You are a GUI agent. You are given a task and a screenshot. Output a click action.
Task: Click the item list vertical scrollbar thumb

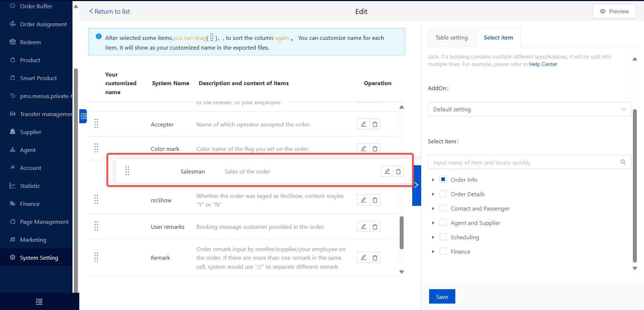pos(401,232)
